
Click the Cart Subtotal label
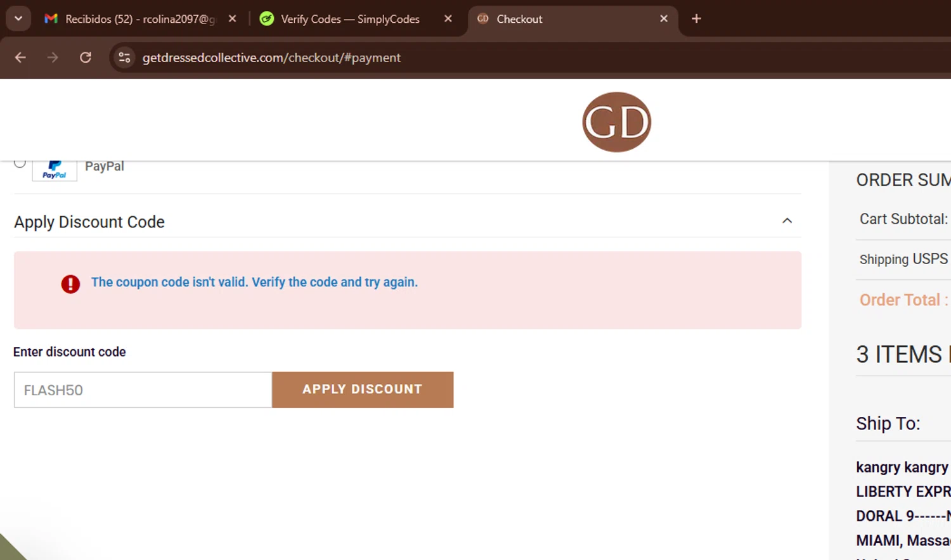(x=903, y=219)
